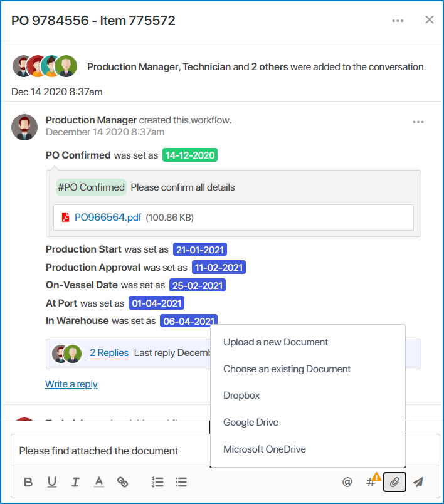The width and height of the screenshot is (444, 504).
Task: Toggle bold text formatting
Action: point(28,482)
